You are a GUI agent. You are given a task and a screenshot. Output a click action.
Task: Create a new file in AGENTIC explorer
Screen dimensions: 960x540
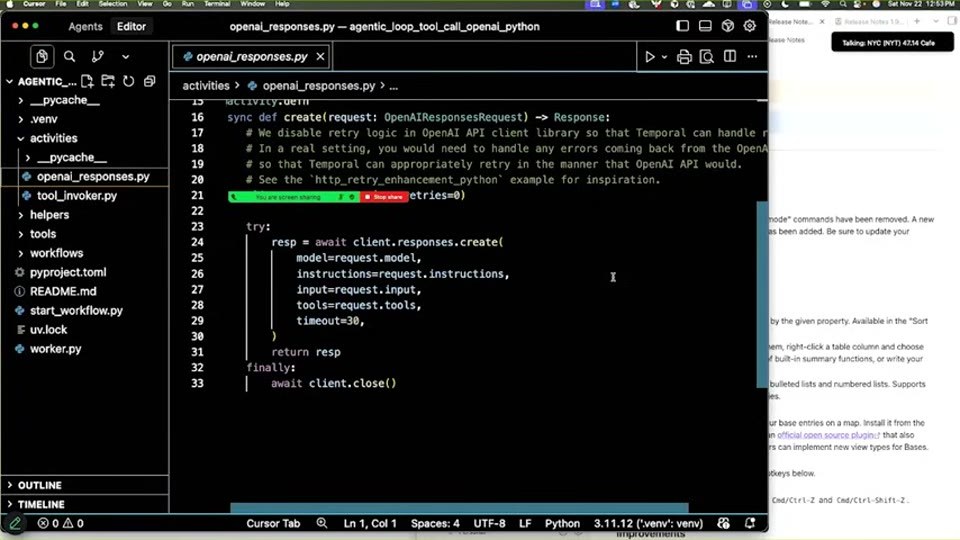click(87, 81)
